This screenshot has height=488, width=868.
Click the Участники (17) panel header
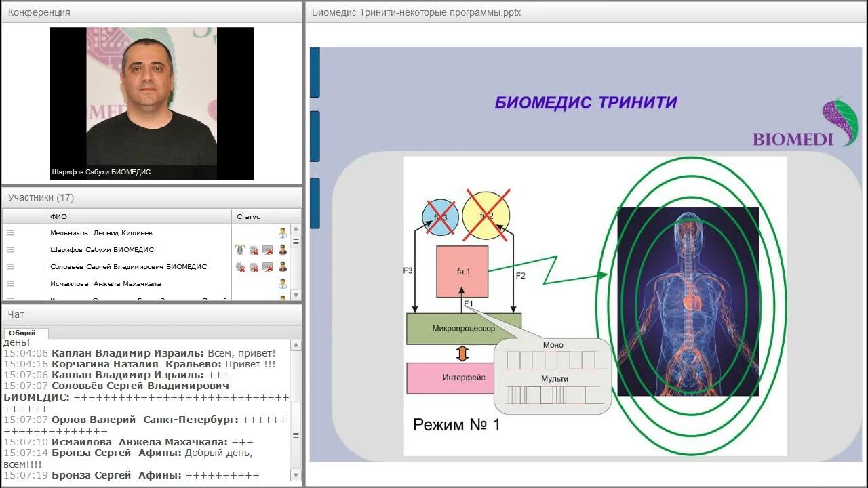point(152,197)
